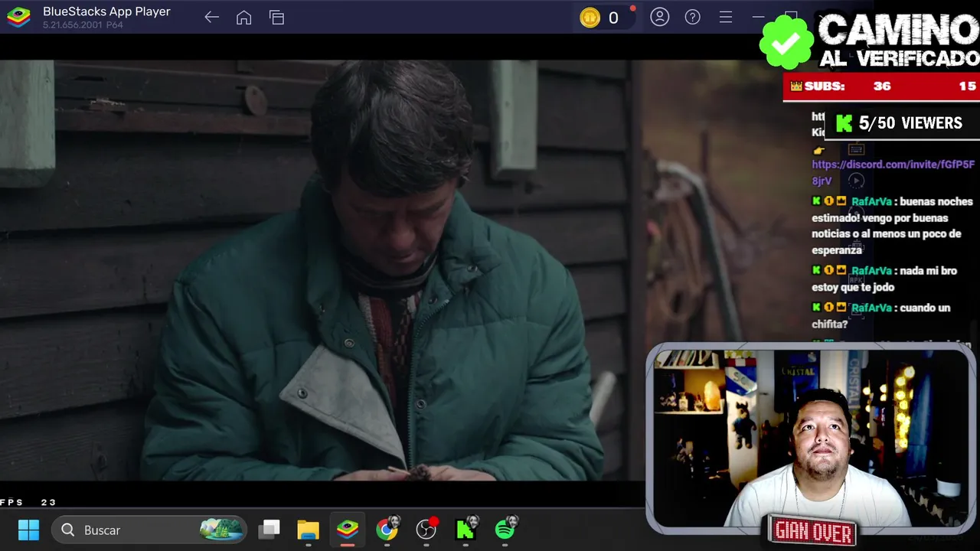Click the search highlight landscape image in Buscar
Image resolution: width=980 pixels, height=551 pixels.
click(222, 529)
